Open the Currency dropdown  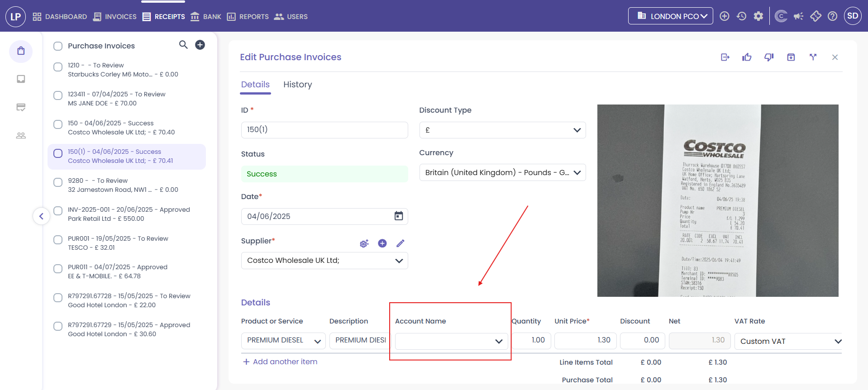tap(502, 172)
